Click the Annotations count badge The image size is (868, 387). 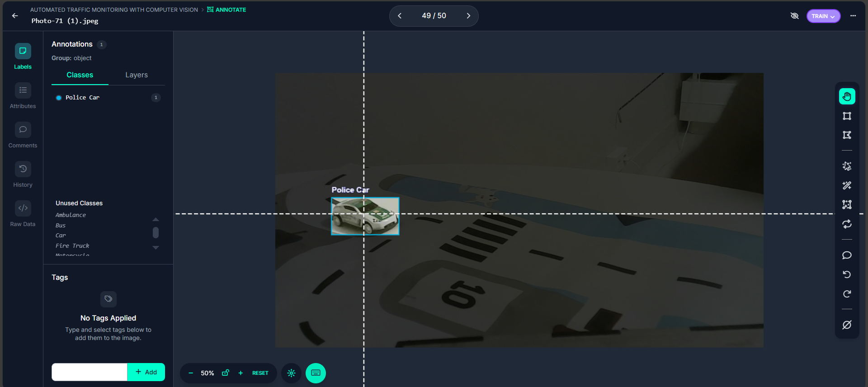[101, 44]
